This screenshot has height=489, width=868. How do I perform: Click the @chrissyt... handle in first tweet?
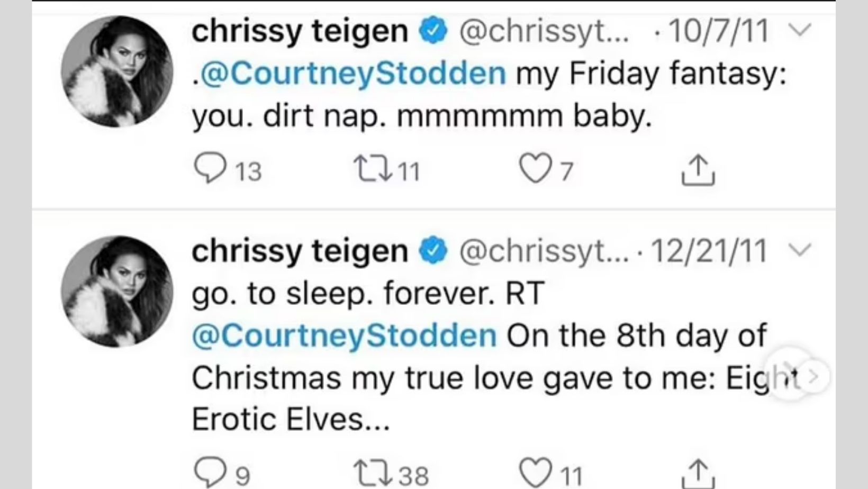544,31
